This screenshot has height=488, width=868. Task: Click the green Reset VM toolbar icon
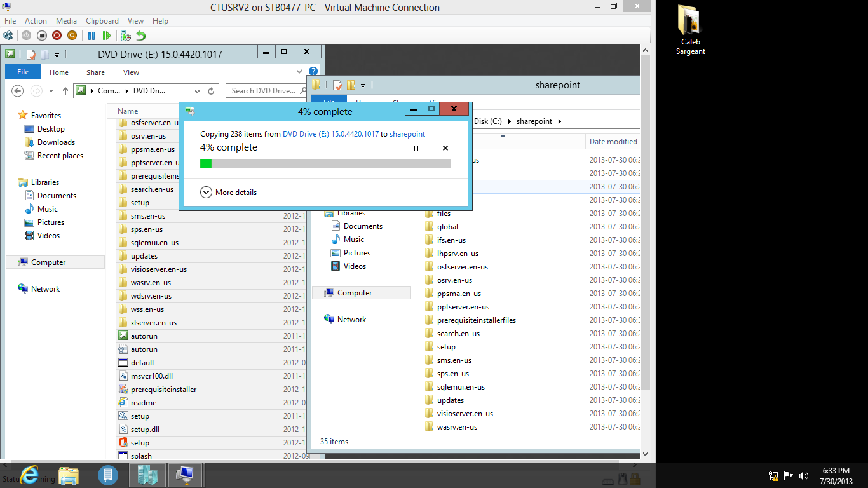(x=107, y=36)
